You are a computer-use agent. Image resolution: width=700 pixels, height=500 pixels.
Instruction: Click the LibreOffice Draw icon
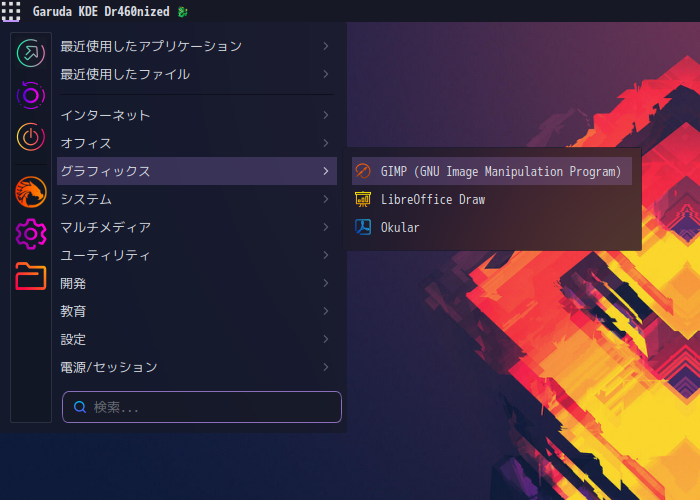[363, 199]
